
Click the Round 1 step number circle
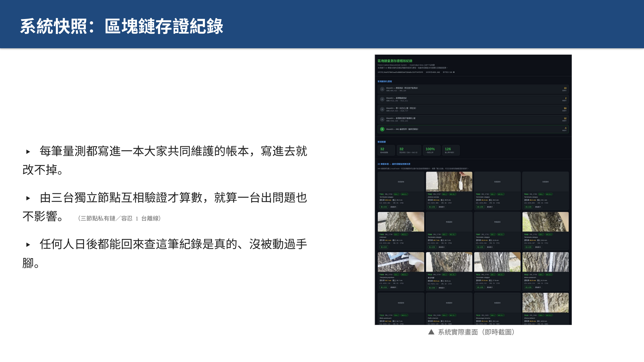coord(382,89)
